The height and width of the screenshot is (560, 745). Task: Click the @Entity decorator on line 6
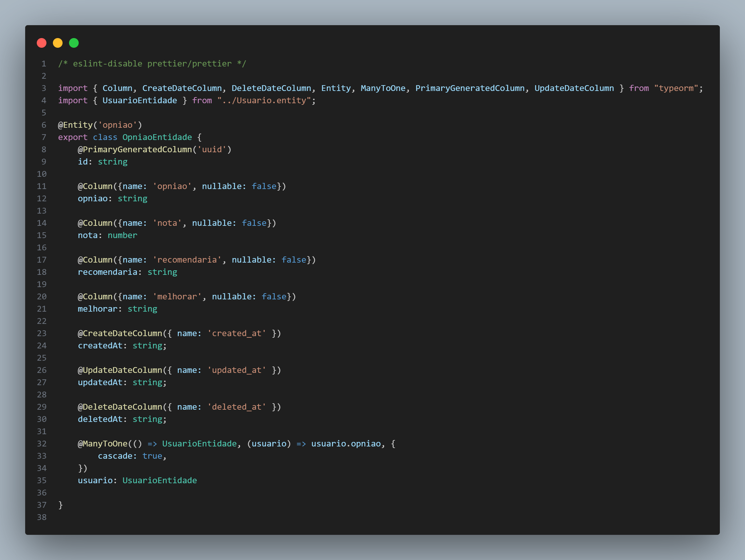point(75,125)
